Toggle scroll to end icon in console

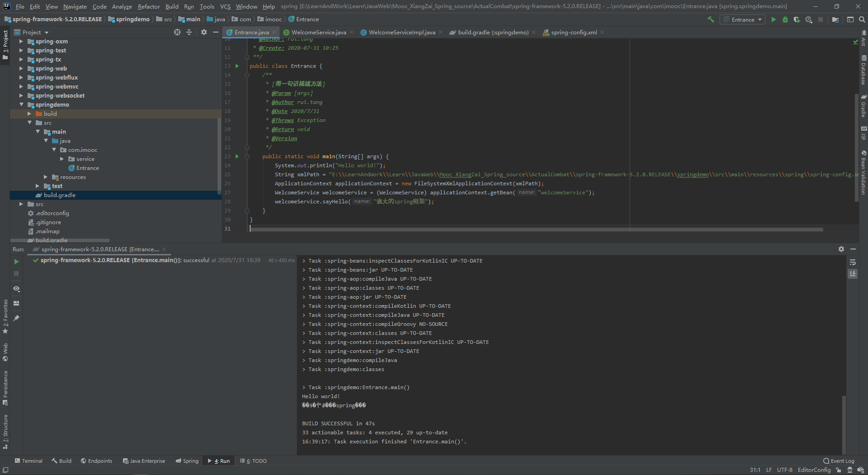click(x=853, y=274)
